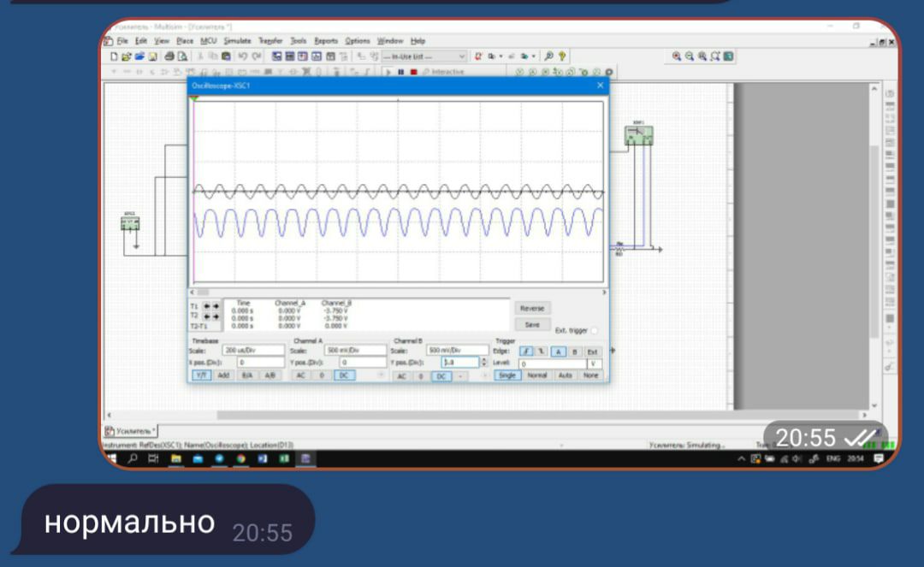Toggle the Spreadsheet View toolbar icon
Image resolution: width=924 pixels, height=567 pixels.
290,56
